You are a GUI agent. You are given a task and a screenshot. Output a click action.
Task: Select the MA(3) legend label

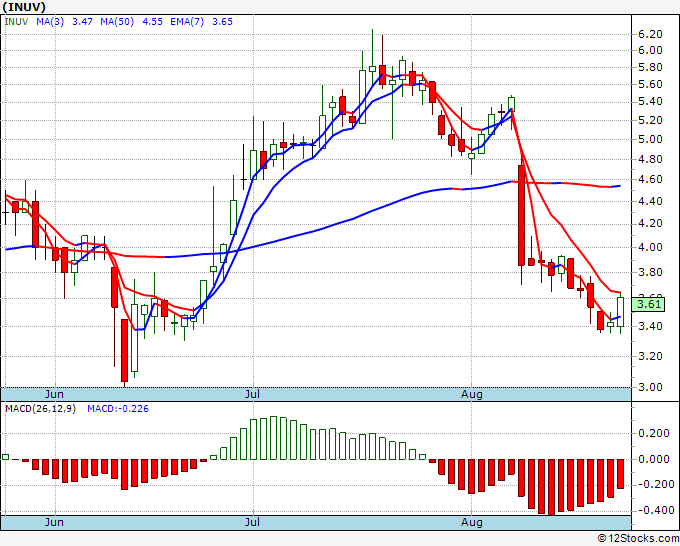click(50, 22)
